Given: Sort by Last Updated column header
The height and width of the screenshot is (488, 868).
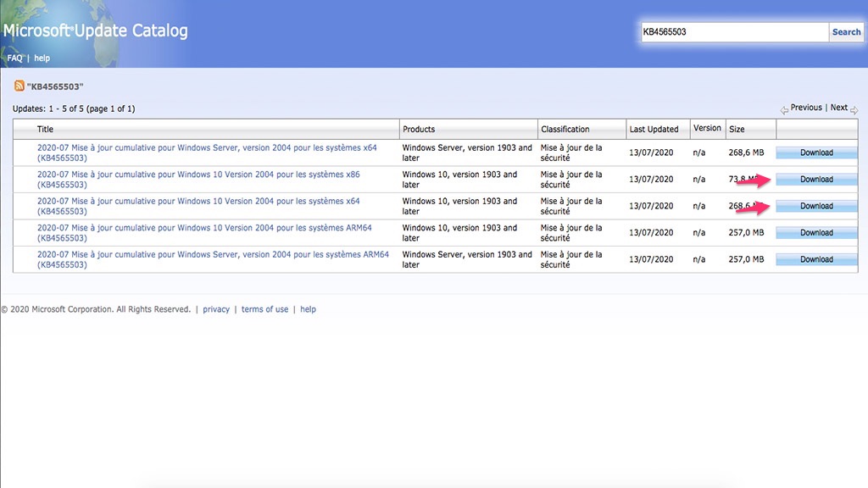Looking at the screenshot, I should pyautogui.click(x=654, y=129).
